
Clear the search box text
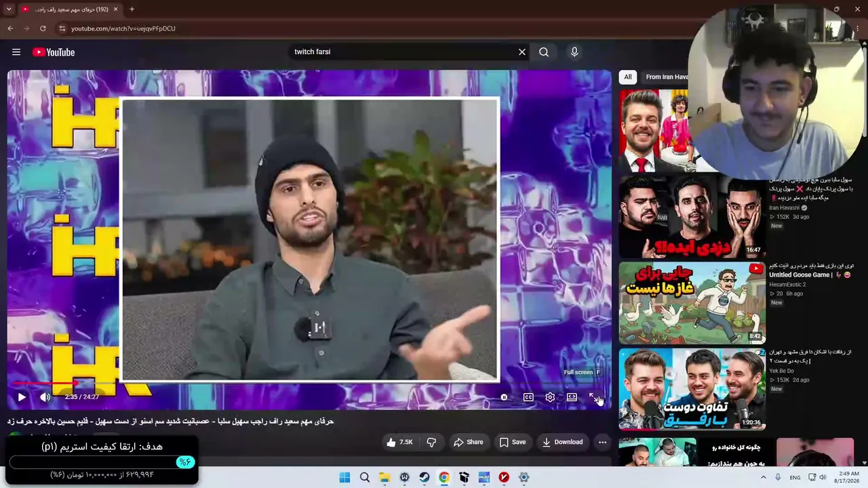pos(522,52)
